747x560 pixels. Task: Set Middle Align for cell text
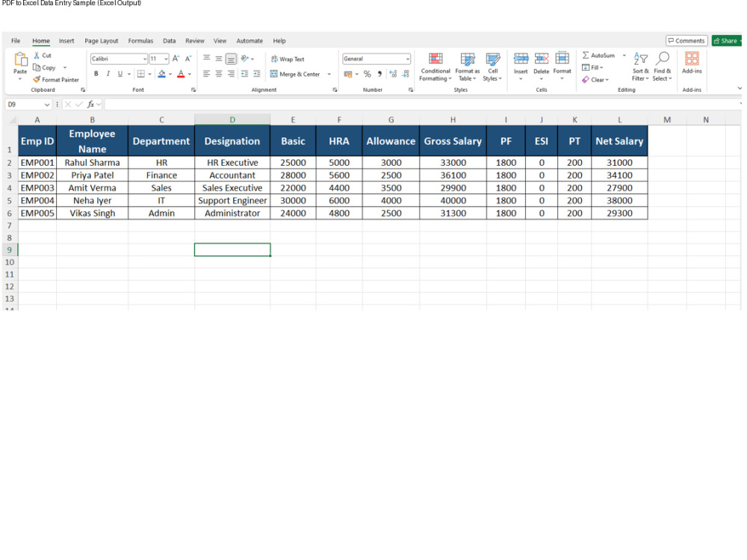(219, 58)
